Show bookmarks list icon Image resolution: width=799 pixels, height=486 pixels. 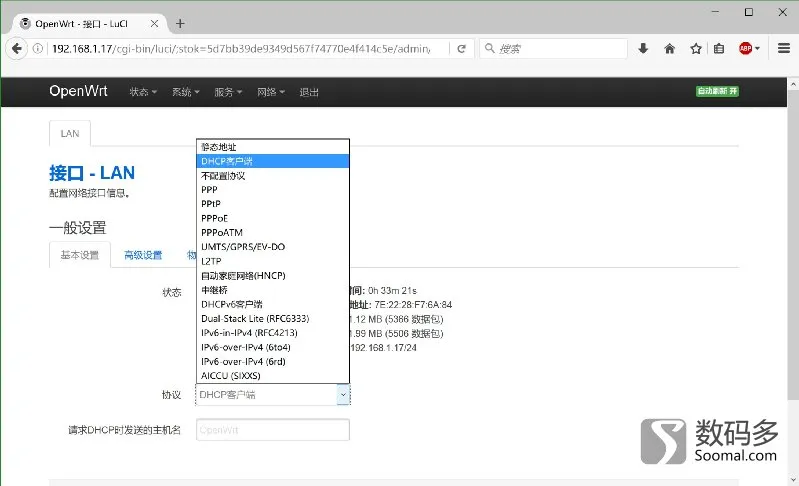tap(719, 48)
